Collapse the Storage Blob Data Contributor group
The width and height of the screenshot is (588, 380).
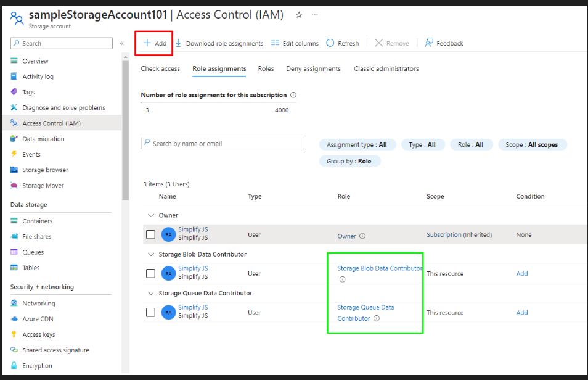click(x=151, y=254)
